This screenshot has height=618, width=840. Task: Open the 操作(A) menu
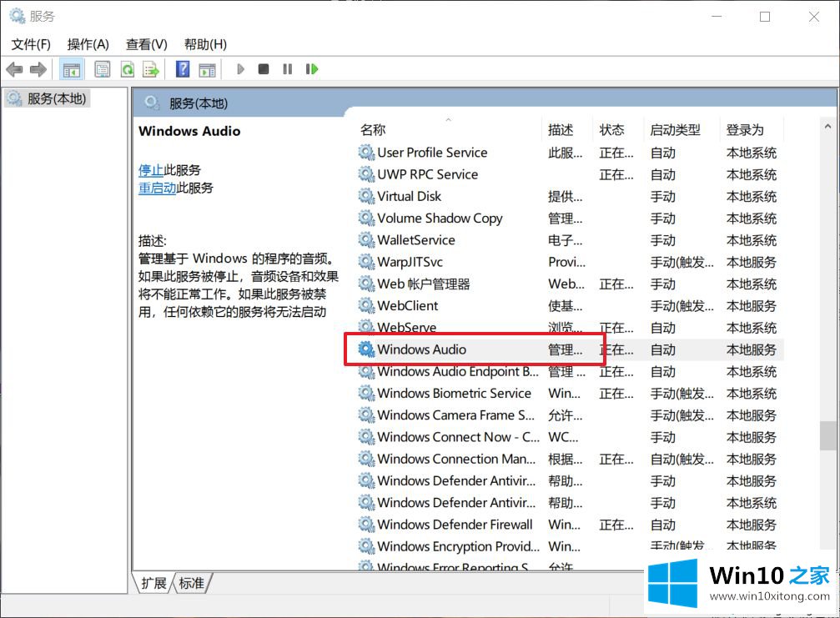coord(88,44)
